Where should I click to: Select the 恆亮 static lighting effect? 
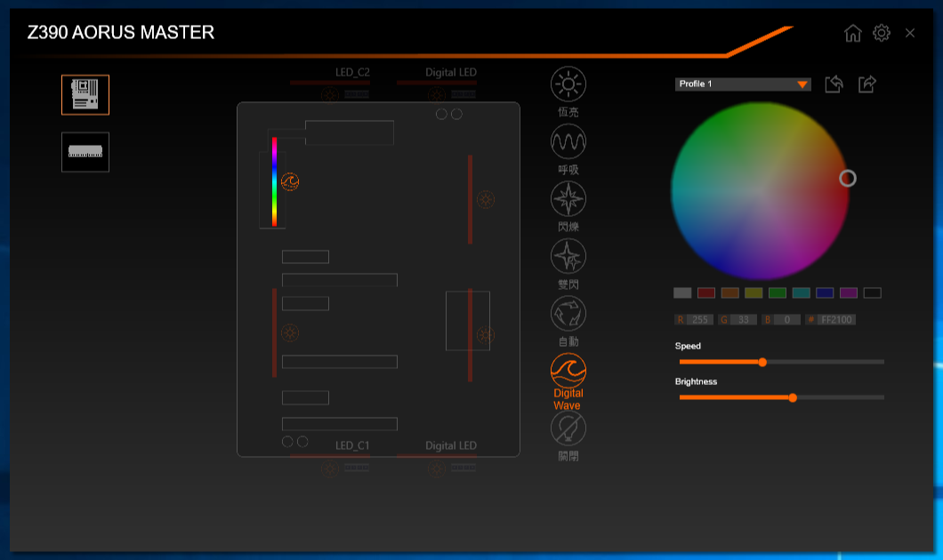click(x=568, y=84)
